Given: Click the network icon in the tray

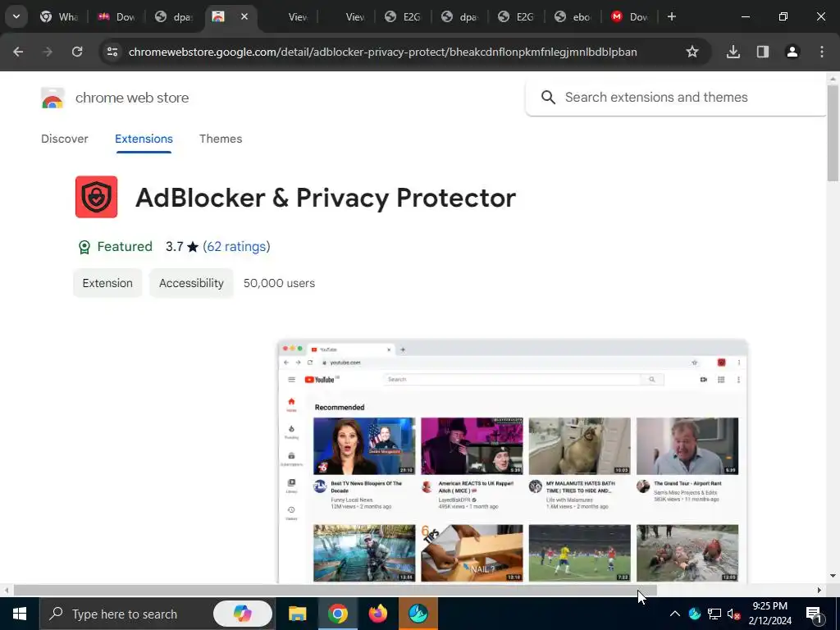Looking at the screenshot, I should click(x=714, y=614).
